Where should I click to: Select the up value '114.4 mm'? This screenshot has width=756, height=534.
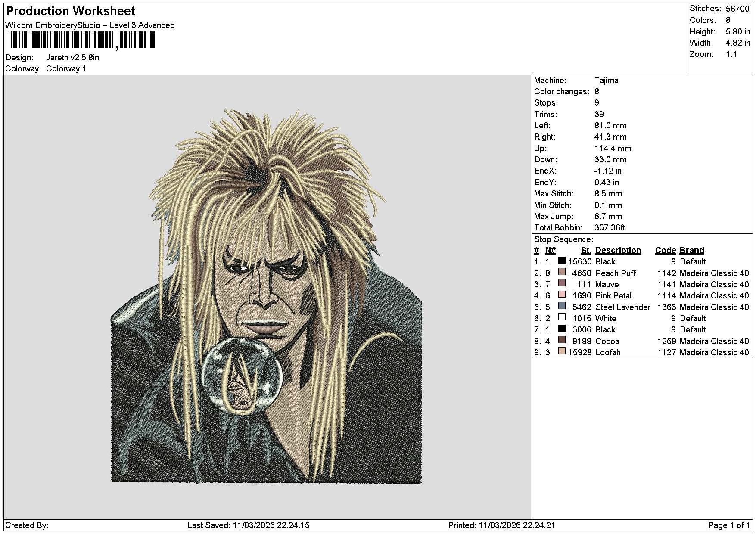(x=613, y=149)
